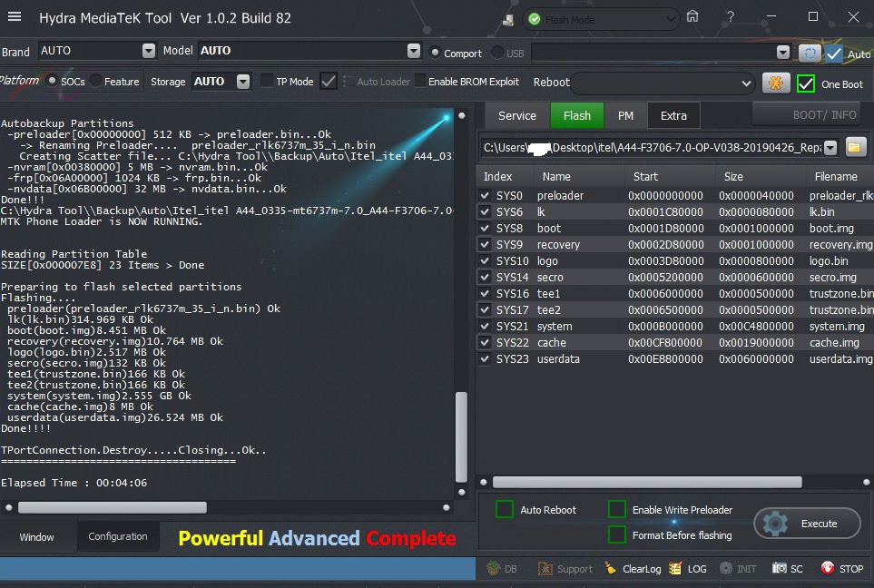Select the SOCs radio option

[52, 81]
